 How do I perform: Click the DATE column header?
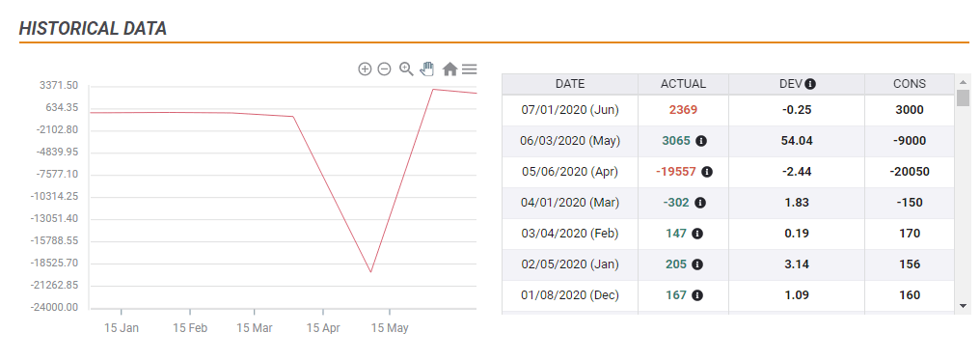(570, 84)
